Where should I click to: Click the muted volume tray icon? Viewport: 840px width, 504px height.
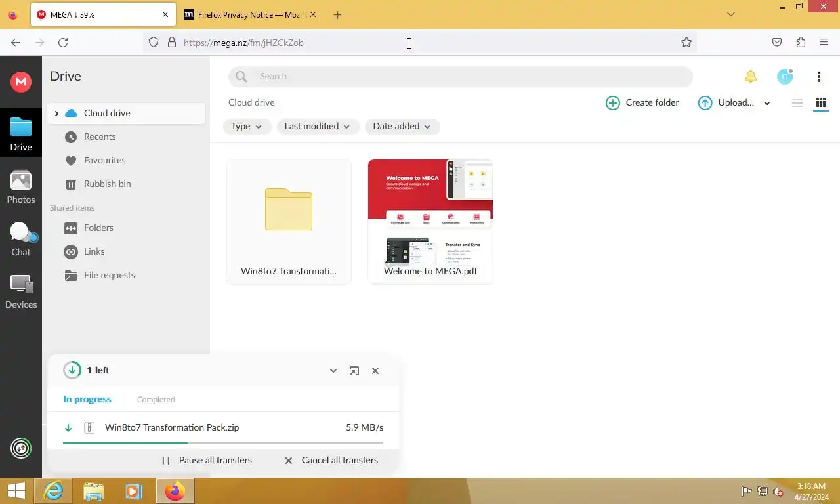point(779,492)
